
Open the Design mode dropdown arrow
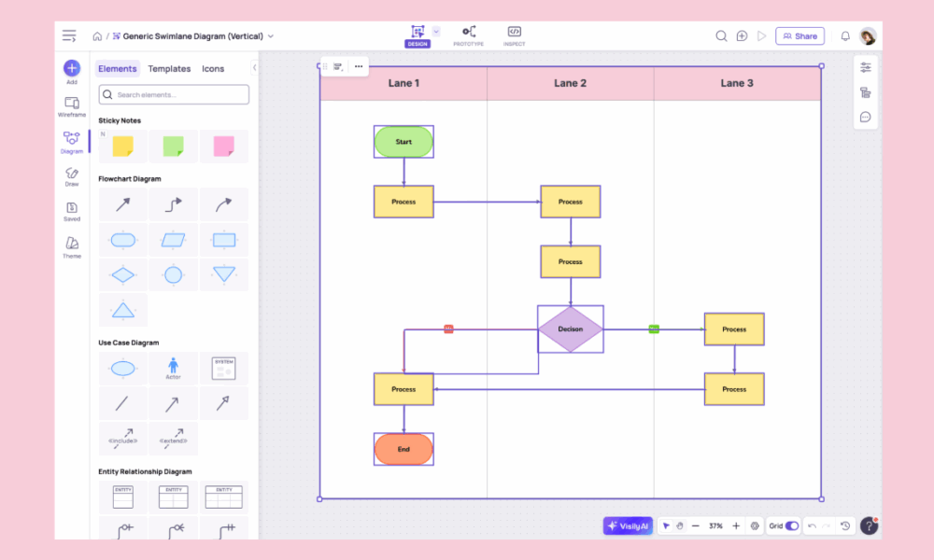coord(436,32)
